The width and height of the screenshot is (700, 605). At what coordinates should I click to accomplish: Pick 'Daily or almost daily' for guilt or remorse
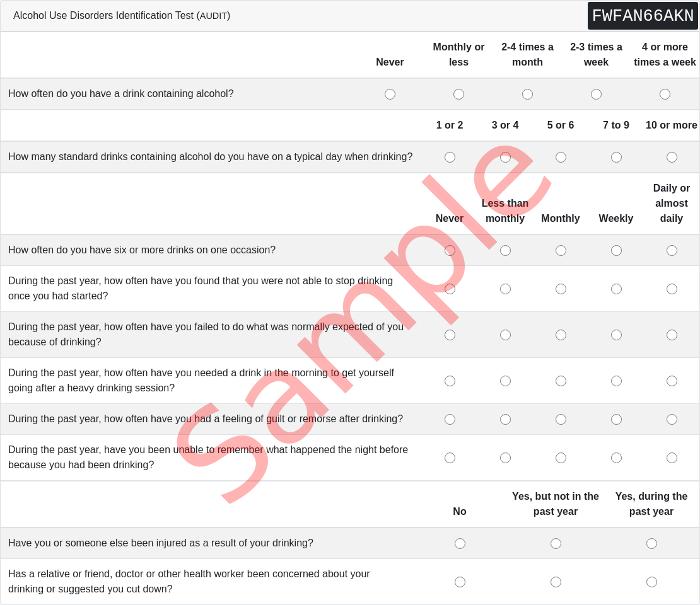[x=672, y=419]
